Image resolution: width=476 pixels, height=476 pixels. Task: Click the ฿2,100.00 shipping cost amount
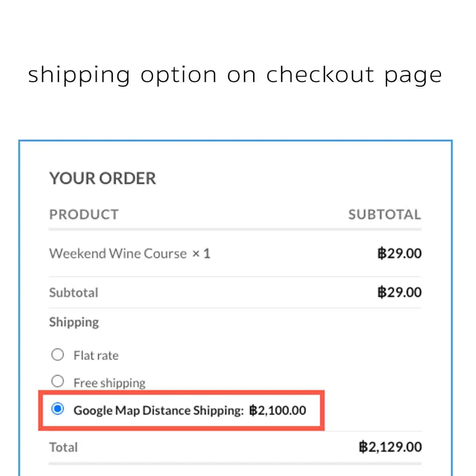(278, 410)
